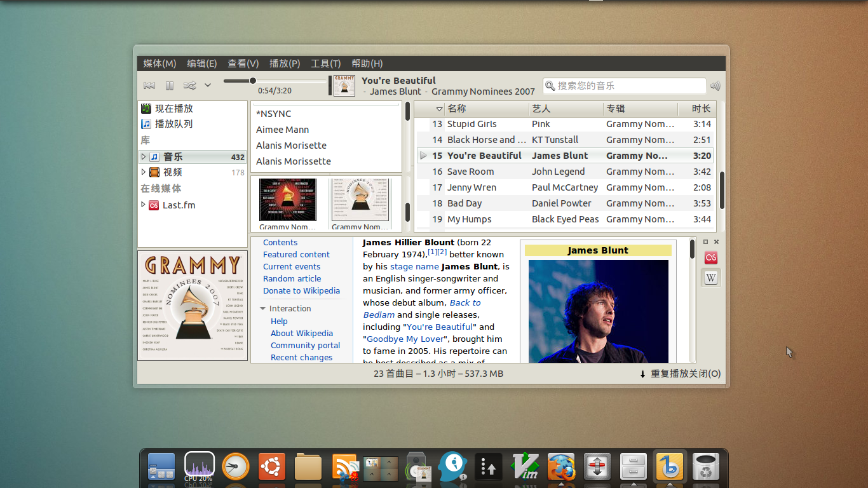Pause the current song

pyautogui.click(x=170, y=85)
